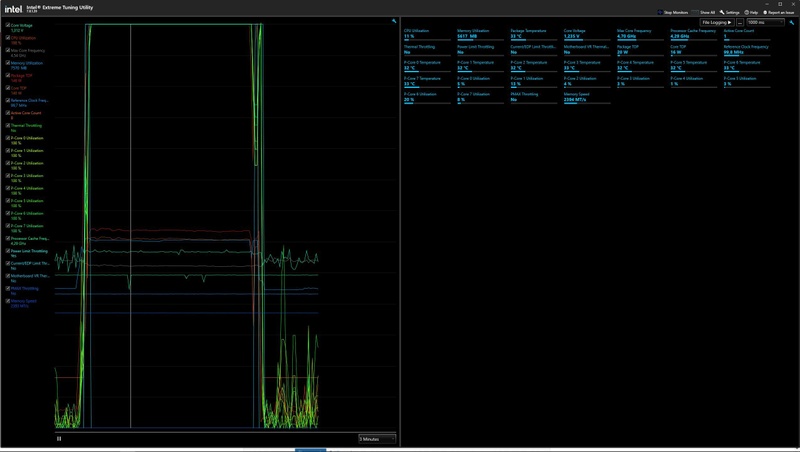Start File Logging

point(717,22)
